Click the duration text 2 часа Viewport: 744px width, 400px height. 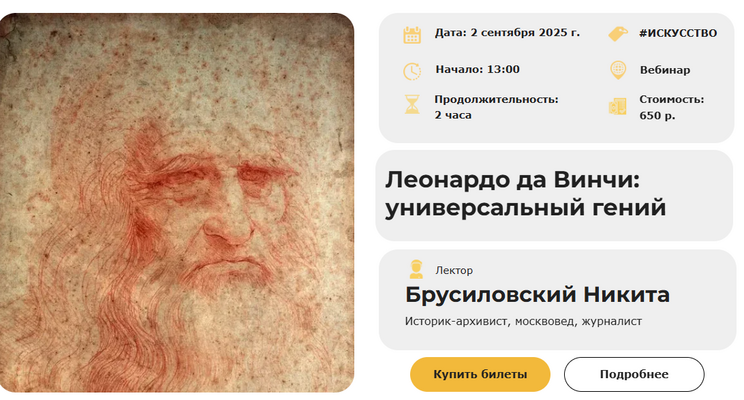453,115
